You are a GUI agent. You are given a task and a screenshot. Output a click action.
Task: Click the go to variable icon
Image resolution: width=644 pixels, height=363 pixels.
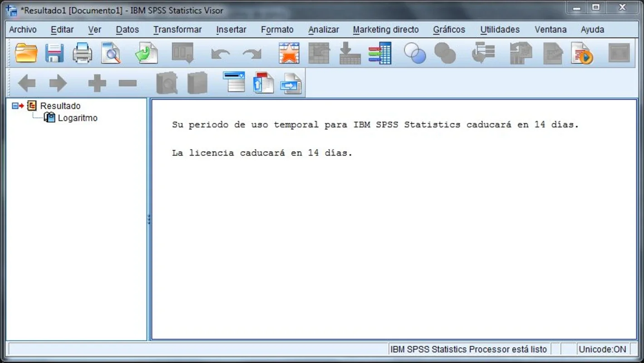point(350,53)
